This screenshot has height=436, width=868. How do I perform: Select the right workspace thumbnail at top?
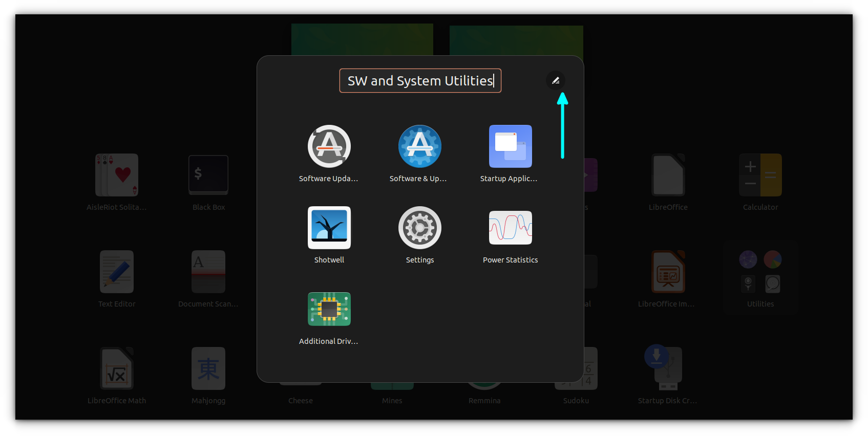[x=516, y=40]
